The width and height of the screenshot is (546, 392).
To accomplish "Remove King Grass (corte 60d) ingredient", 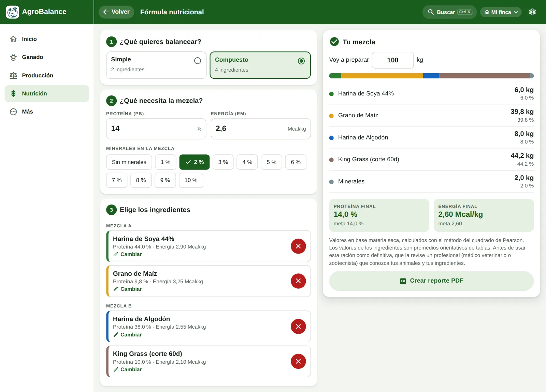I will coord(298,361).
